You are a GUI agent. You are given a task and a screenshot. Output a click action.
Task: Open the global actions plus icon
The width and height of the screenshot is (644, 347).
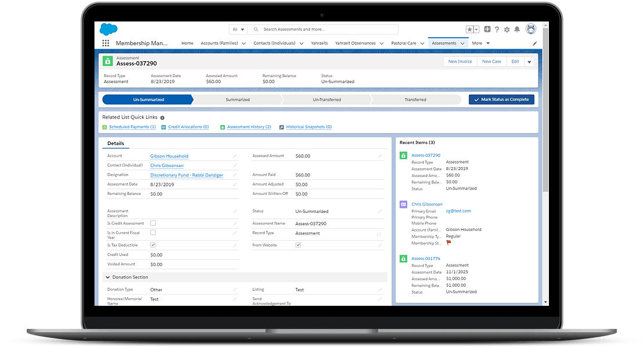pyautogui.click(x=487, y=29)
